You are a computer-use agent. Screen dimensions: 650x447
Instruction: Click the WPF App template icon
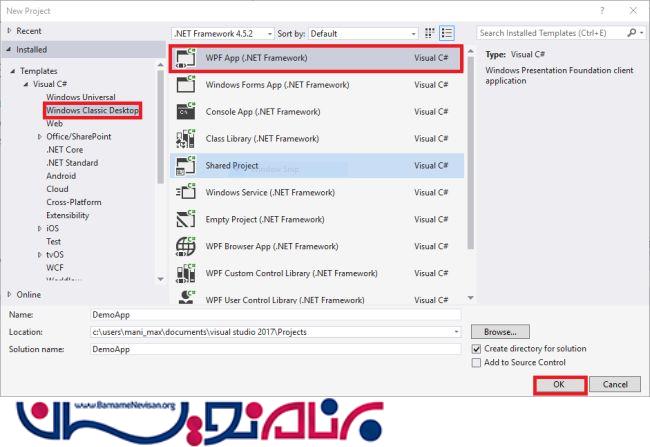click(185, 58)
